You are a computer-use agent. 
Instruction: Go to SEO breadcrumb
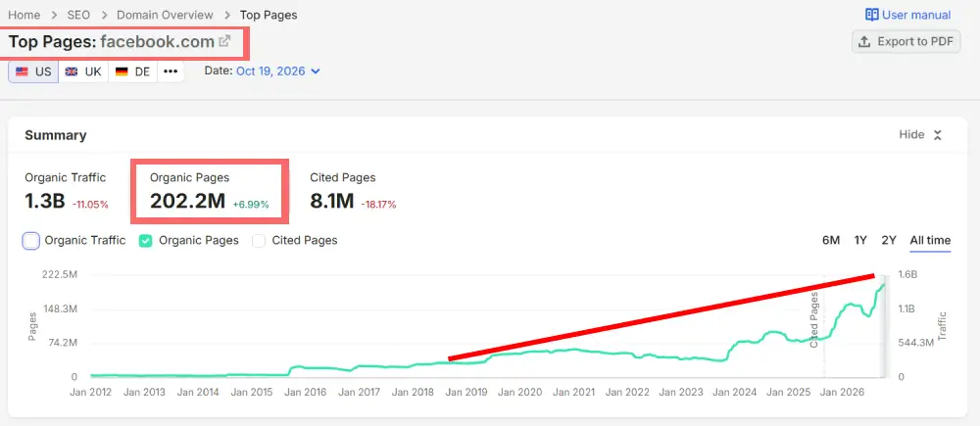pyautogui.click(x=78, y=15)
